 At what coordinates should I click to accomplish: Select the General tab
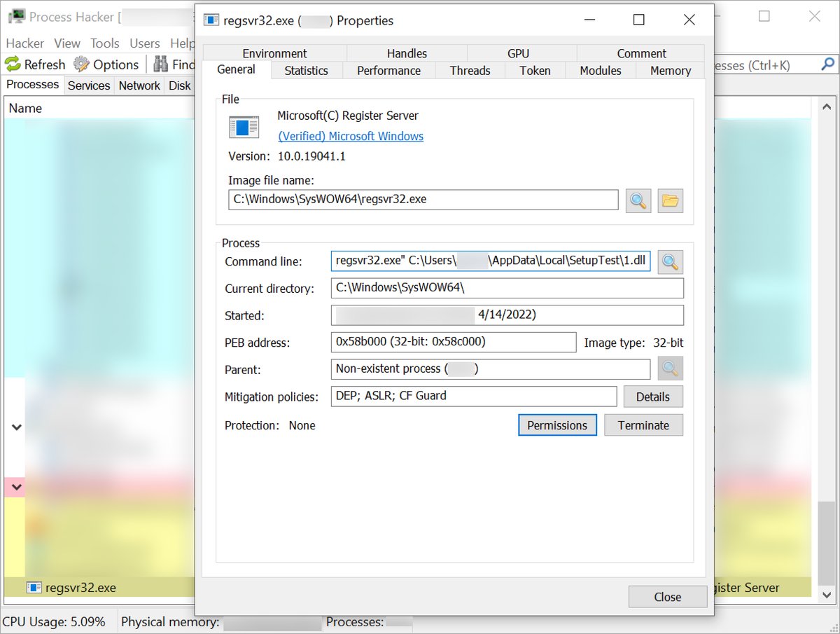click(x=236, y=69)
